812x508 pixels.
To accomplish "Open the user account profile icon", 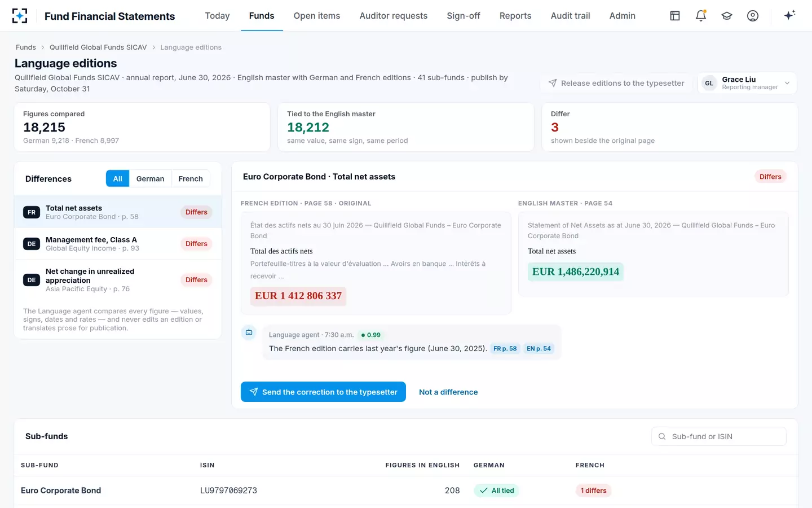I will pyautogui.click(x=753, y=16).
